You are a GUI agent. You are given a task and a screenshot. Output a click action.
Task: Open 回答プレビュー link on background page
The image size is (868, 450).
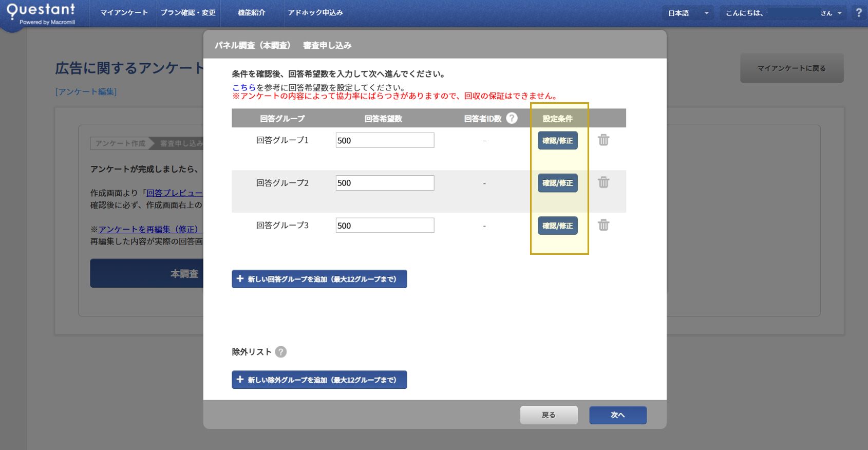tap(175, 193)
